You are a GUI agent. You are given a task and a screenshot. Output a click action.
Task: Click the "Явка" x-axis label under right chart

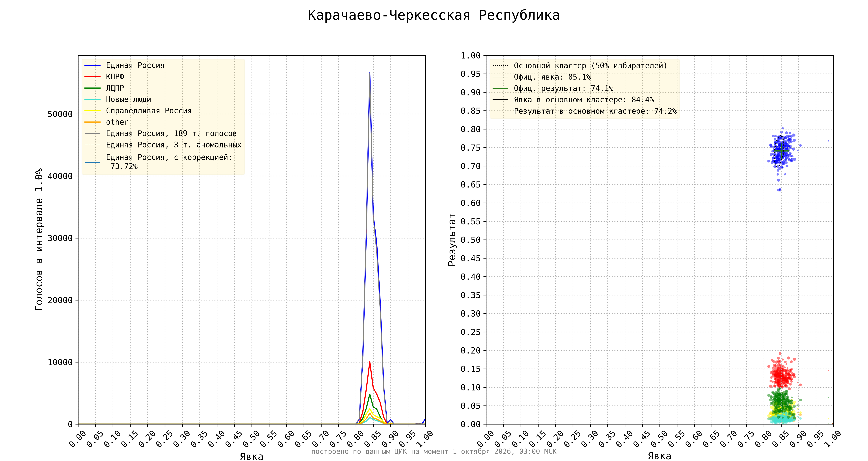click(659, 456)
